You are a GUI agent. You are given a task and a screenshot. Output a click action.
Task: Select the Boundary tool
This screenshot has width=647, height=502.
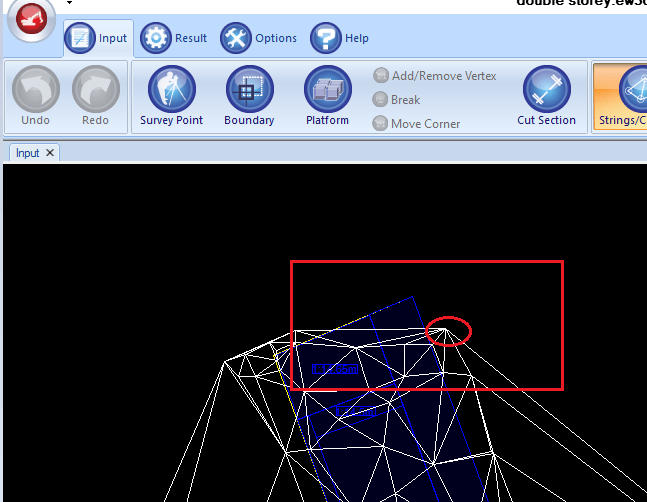[x=249, y=96]
